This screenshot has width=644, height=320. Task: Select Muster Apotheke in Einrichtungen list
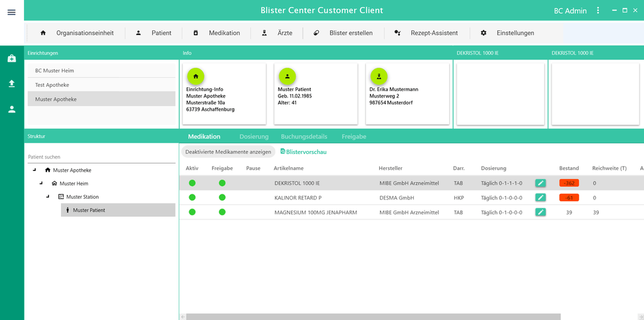click(101, 99)
